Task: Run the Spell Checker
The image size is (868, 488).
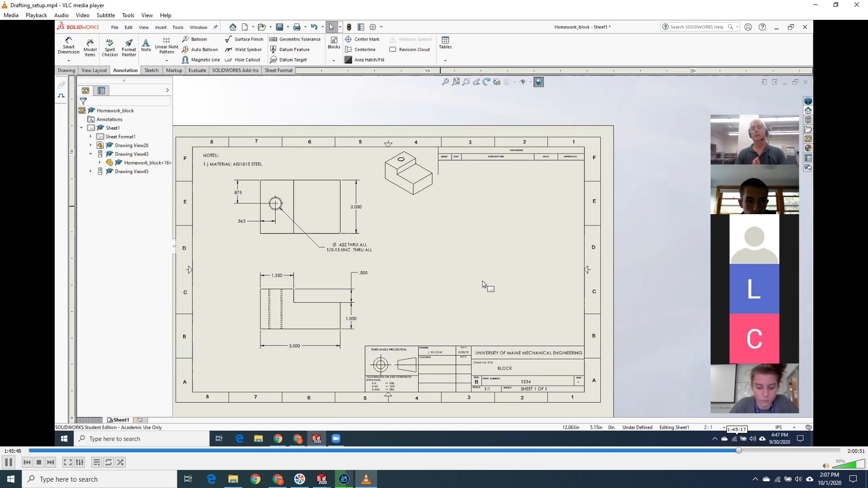Action: coord(109,47)
